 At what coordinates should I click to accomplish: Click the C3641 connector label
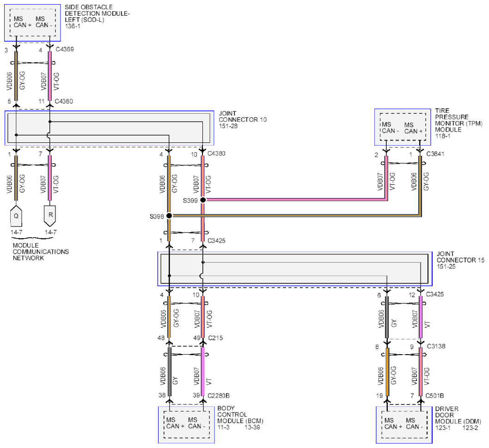pos(436,154)
